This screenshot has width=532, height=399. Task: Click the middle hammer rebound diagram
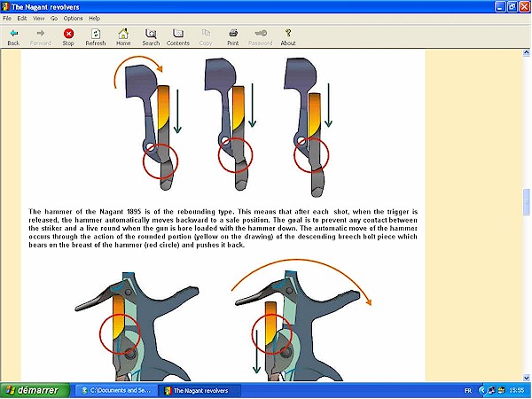(230, 124)
